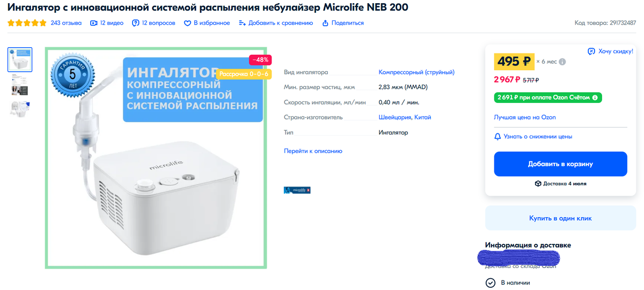This screenshot has height=290, width=644.
Task: Select the third product thumbnail
Action: (x=20, y=108)
